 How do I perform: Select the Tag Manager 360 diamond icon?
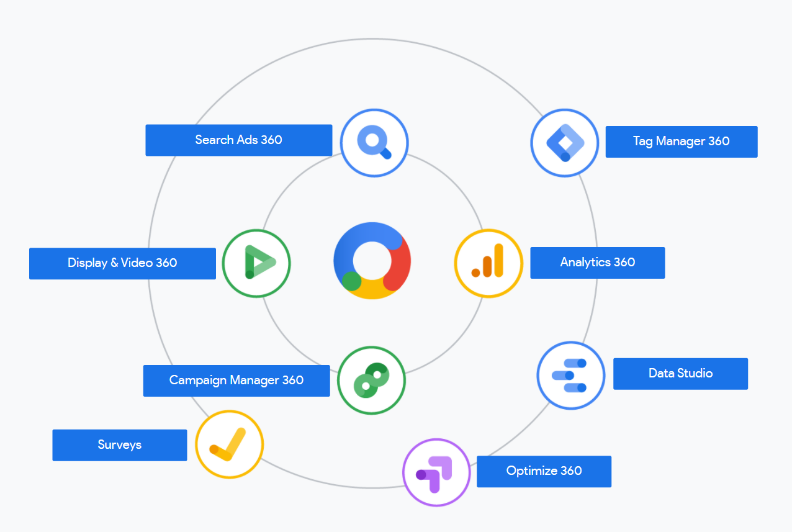[x=565, y=143]
